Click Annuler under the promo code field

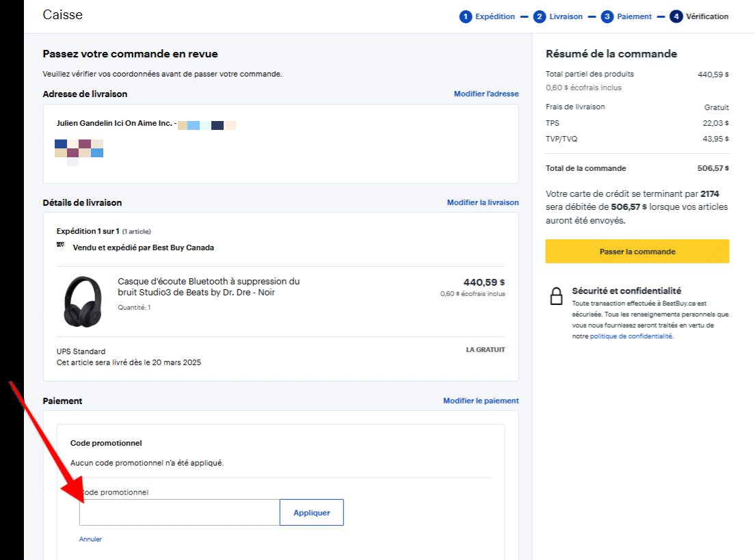[x=90, y=539]
